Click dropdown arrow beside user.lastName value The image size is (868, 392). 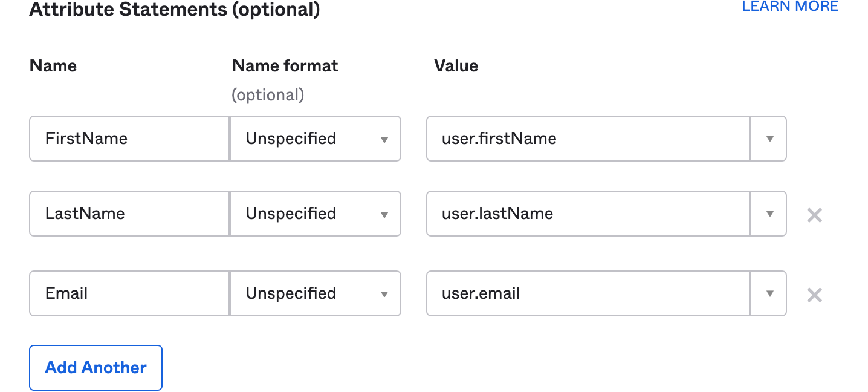point(768,214)
